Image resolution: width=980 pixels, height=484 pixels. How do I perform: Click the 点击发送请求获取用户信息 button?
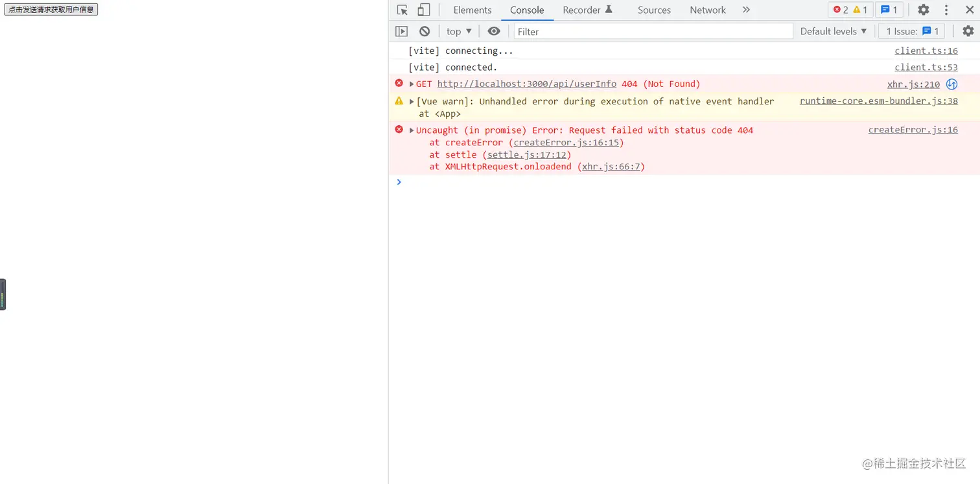pos(51,10)
